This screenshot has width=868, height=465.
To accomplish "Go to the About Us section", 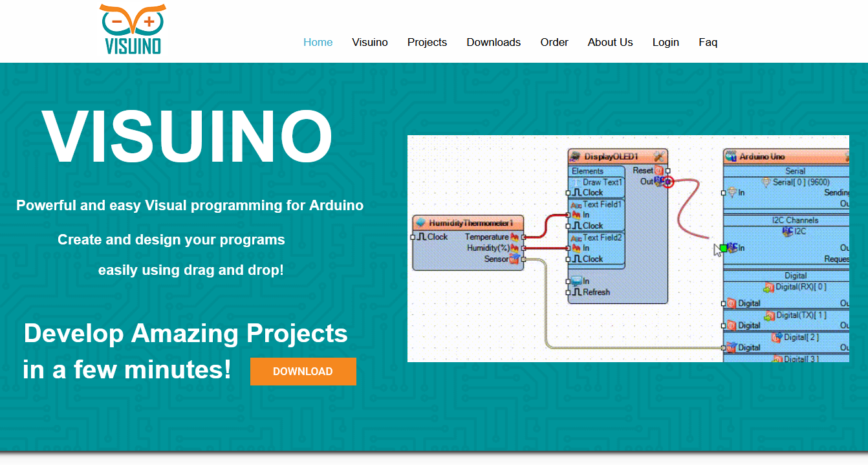I will tap(610, 42).
